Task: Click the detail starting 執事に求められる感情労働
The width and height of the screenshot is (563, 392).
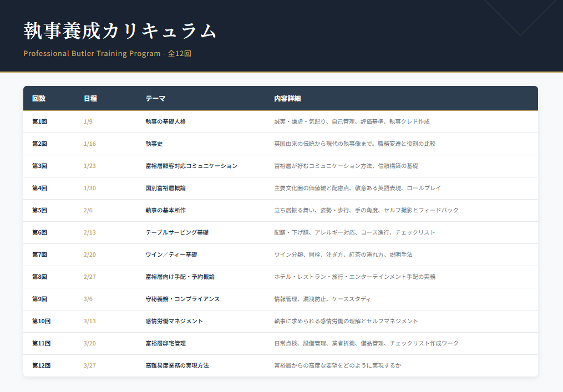Action: coord(346,321)
